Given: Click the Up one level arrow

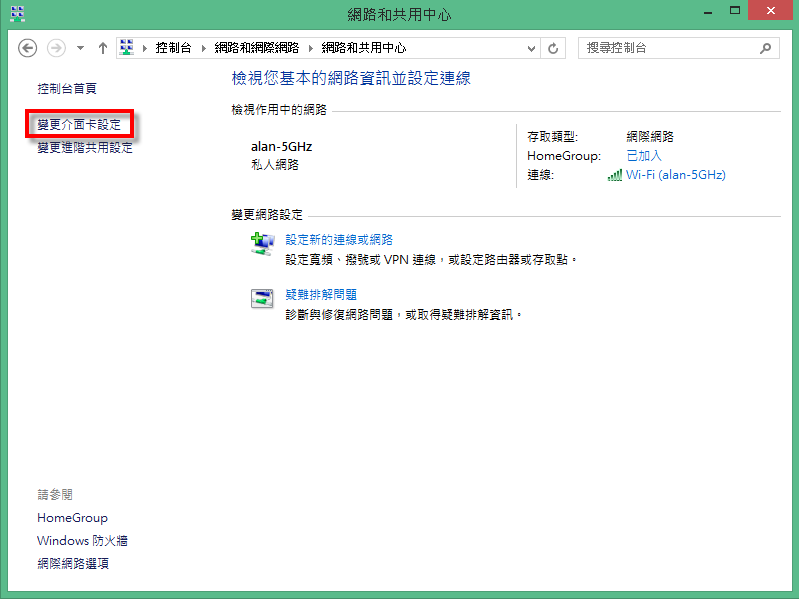Looking at the screenshot, I should click(103, 48).
